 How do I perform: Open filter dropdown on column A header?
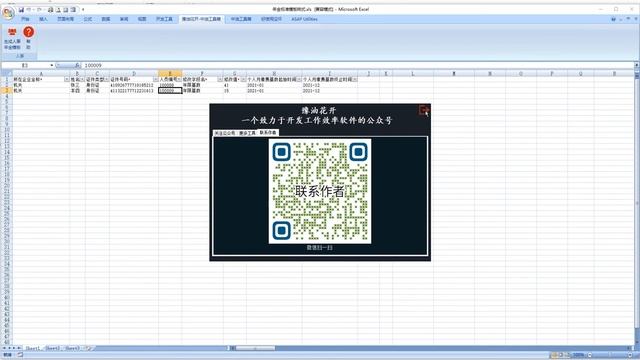point(67,79)
